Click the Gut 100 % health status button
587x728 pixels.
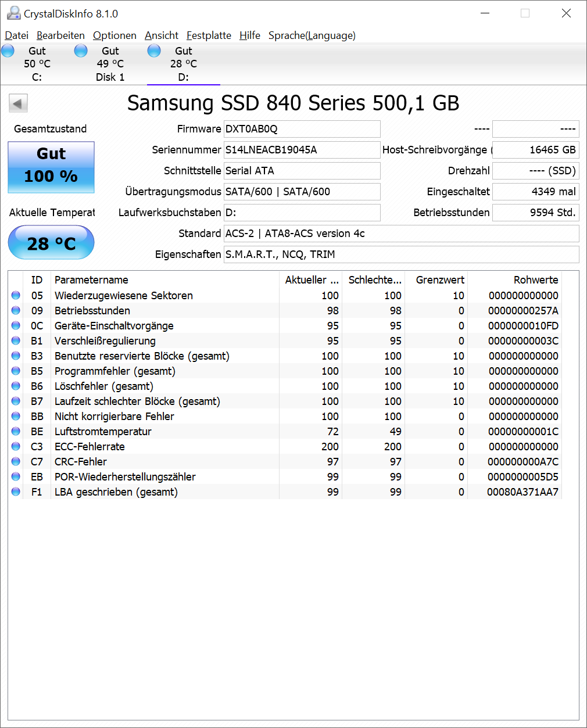pos(51,167)
